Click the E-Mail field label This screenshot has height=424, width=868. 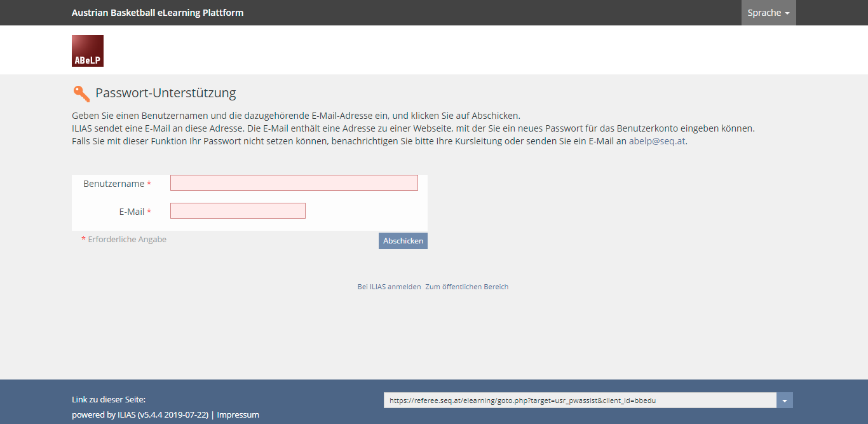point(132,212)
